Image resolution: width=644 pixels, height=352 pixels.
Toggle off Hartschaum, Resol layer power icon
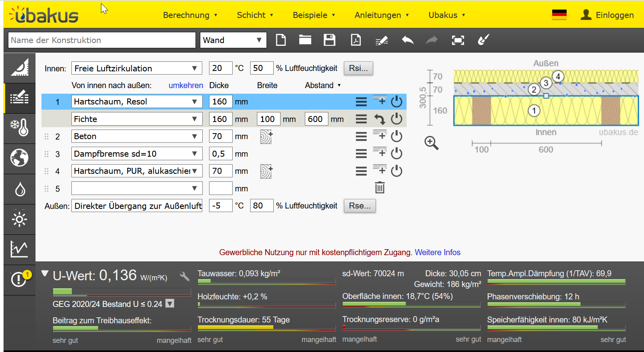tap(396, 102)
